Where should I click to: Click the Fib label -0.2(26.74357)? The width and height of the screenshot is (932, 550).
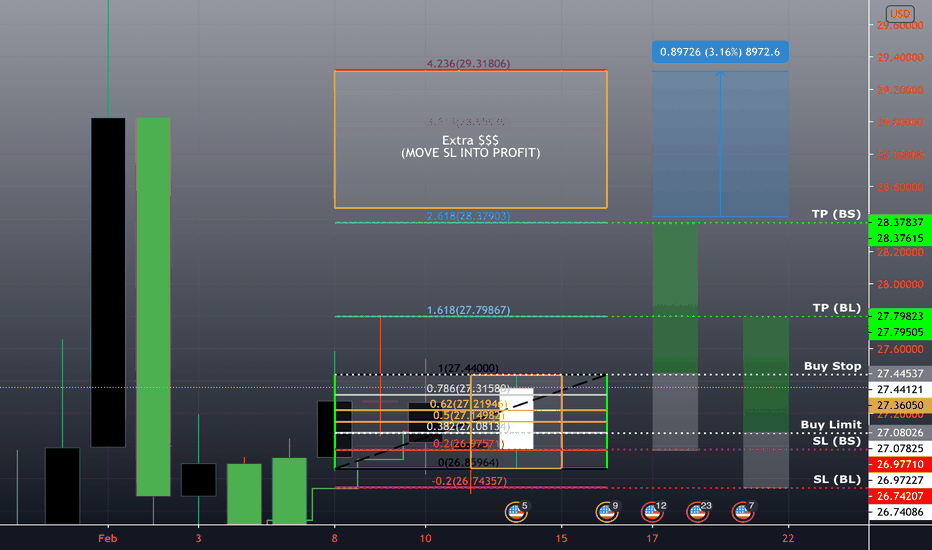click(x=468, y=480)
